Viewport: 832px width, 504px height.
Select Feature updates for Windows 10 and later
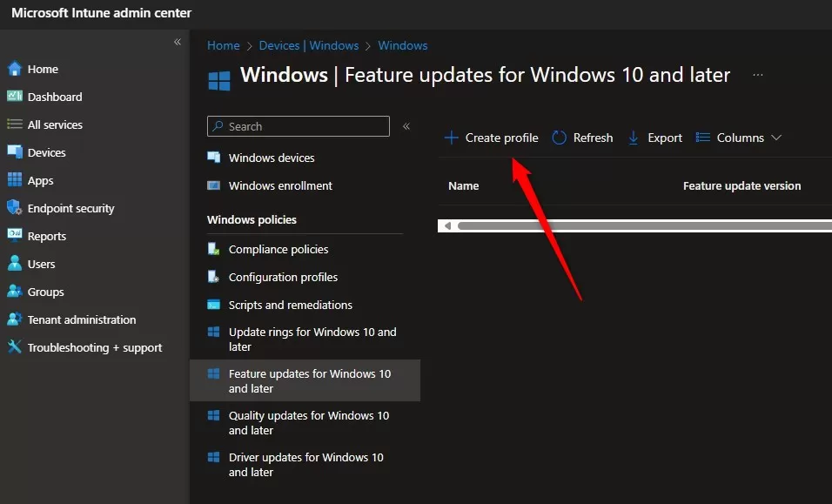305,380
